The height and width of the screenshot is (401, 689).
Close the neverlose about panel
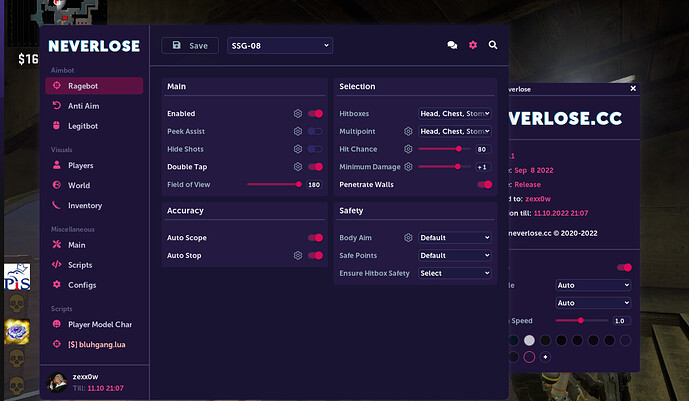pos(633,89)
